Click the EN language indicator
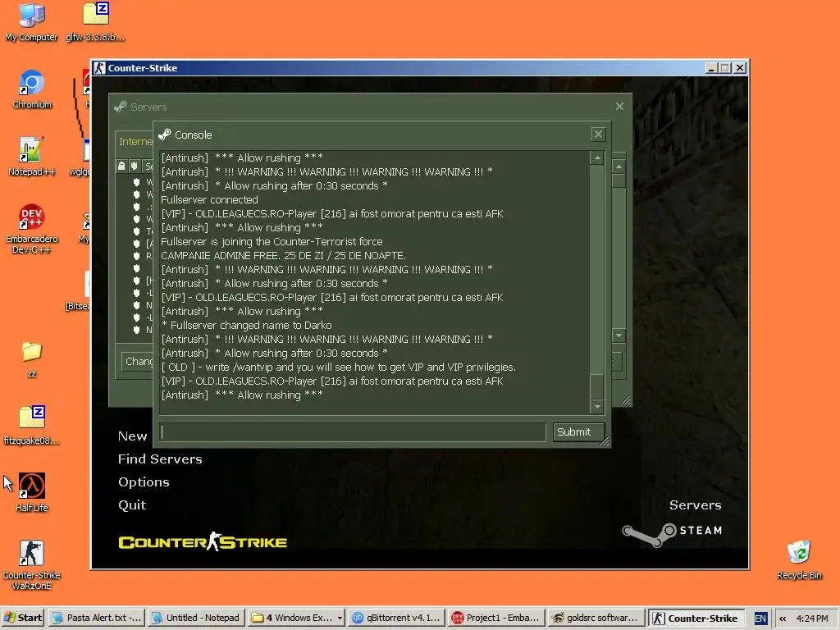The width and height of the screenshot is (840, 630). pos(760,619)
